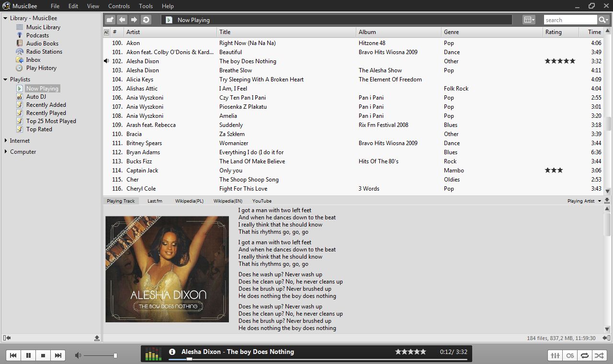Open the Playing Artist dropdown
Image resolution: width=613 pixels, height=364 pixels.
click(584, 201)
